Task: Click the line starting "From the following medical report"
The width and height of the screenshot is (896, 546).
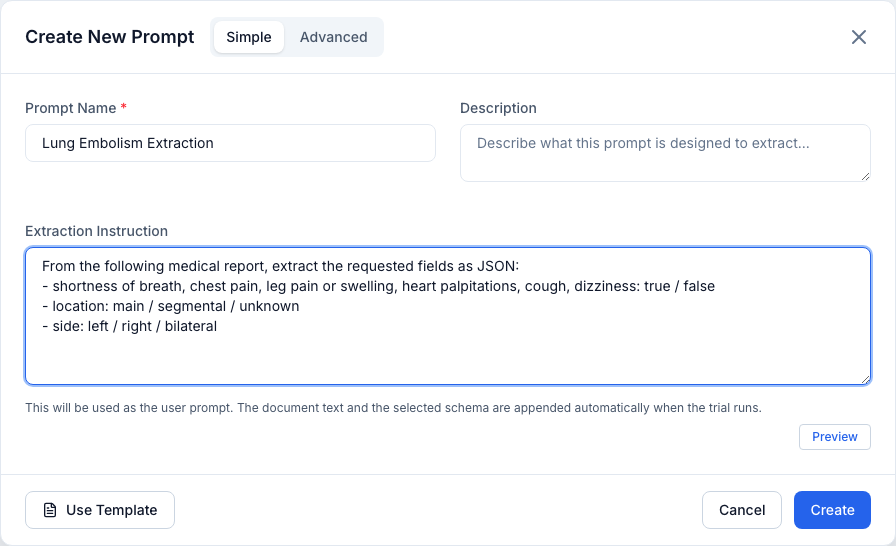Action: [x=281, y=266]
